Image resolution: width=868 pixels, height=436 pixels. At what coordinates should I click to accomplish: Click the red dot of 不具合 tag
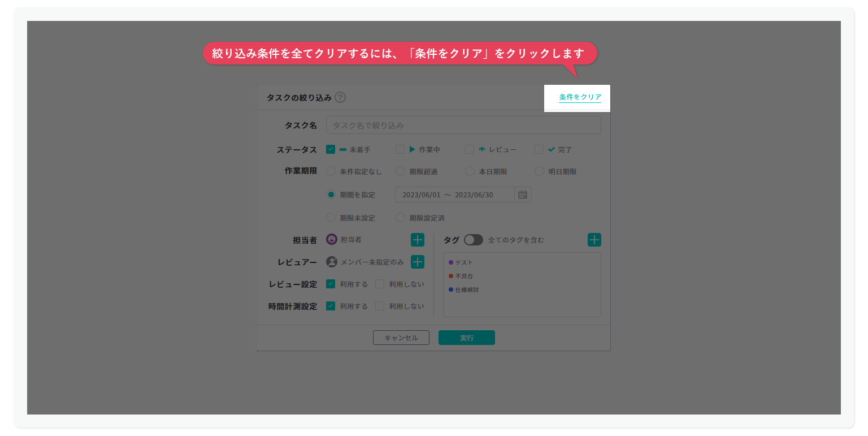click(451, 276)
